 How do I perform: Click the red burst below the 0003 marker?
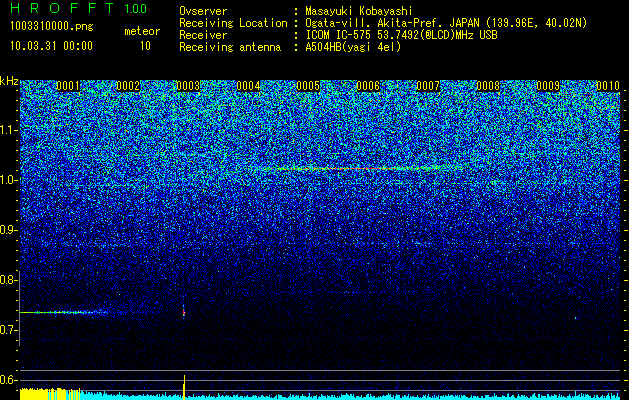click(x=184, y=312)
